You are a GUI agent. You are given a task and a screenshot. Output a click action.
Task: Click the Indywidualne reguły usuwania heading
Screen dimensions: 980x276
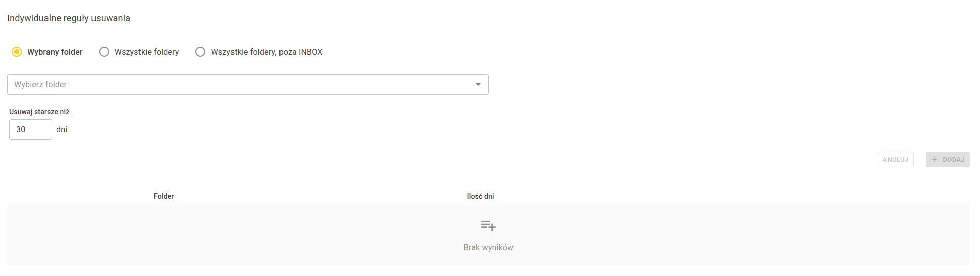click(69, 18)
